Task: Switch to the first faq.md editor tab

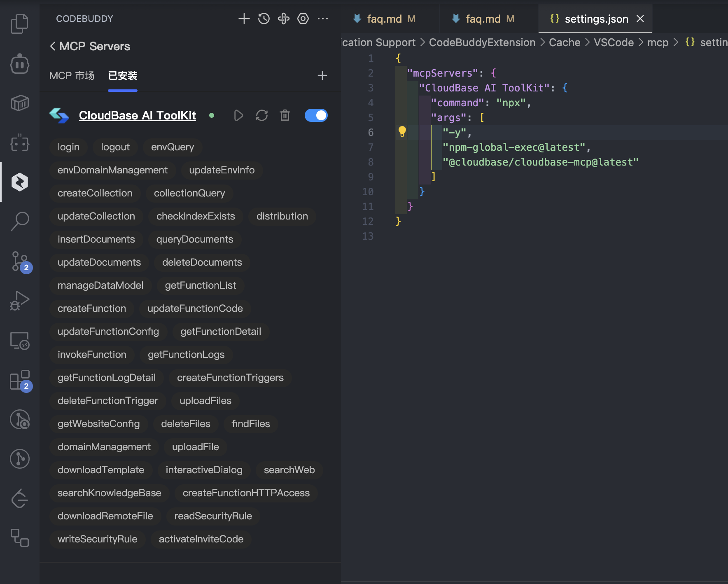Action: point(385,19)
